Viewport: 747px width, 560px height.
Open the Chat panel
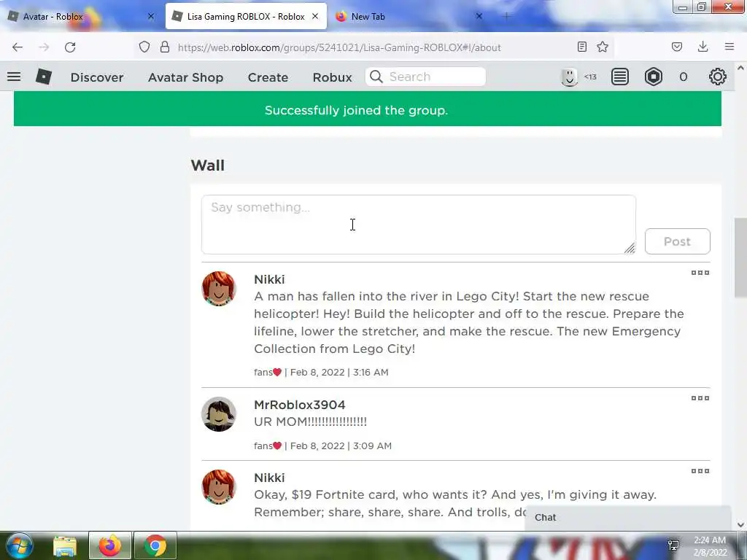[628, 518]
